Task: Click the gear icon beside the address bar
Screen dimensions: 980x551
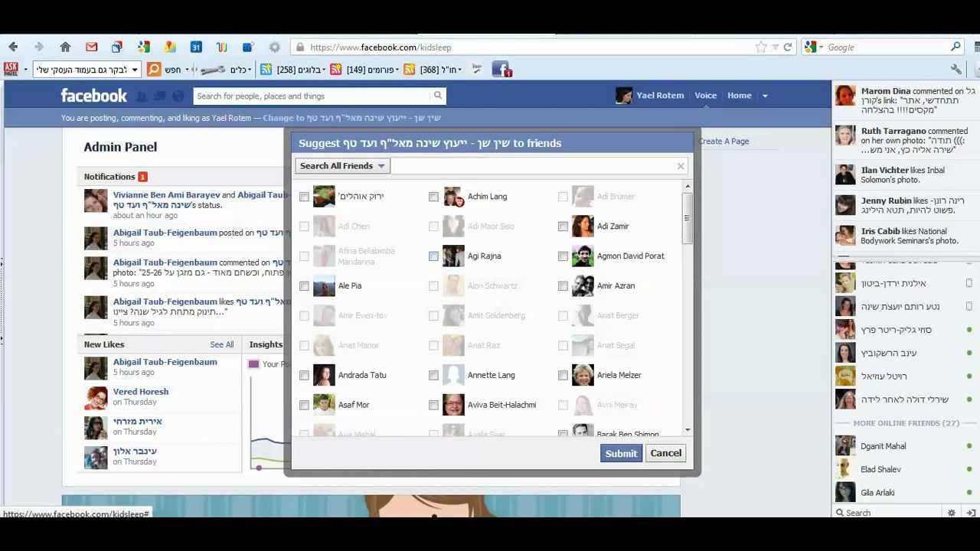Action: (x=274, y=47)
